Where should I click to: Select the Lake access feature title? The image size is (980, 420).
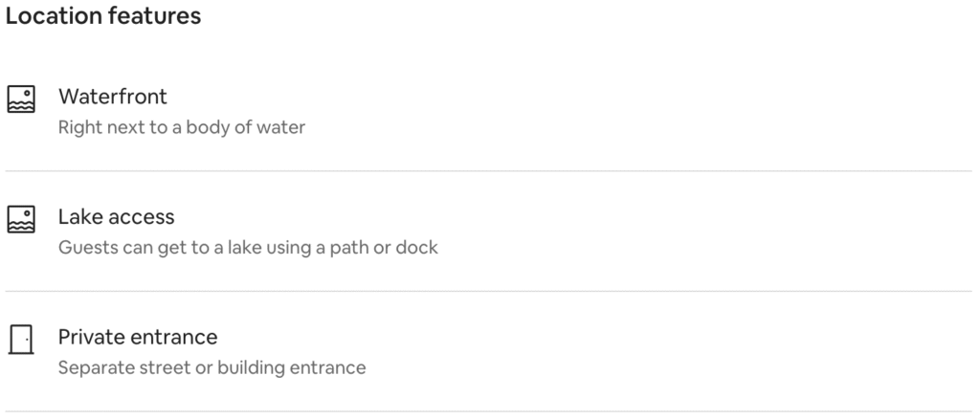point(116,217)
